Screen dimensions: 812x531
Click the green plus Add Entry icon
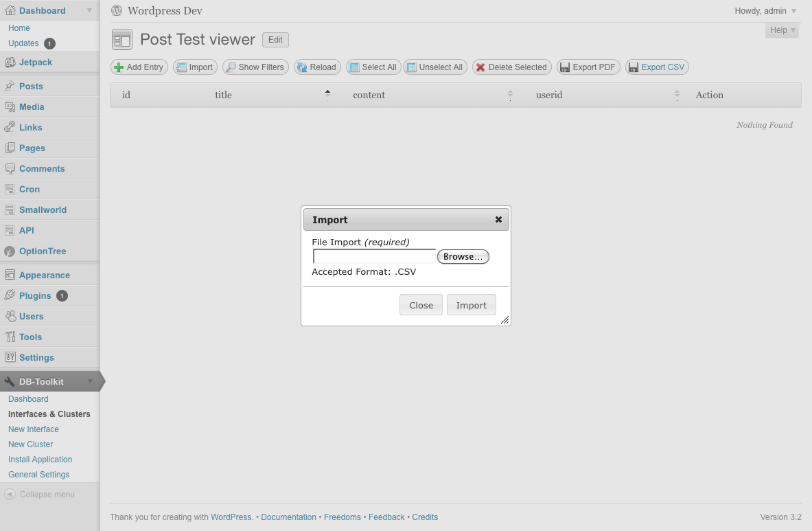(119, 67)
